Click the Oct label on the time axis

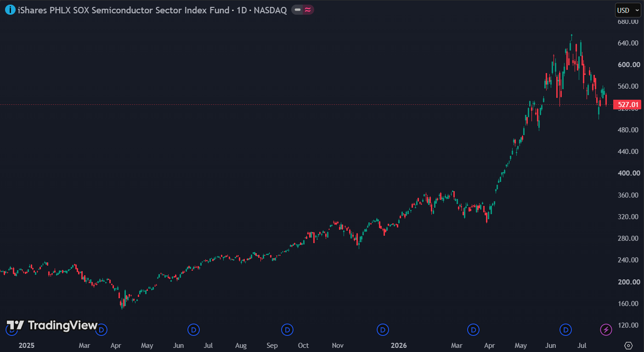coord(303,345)
